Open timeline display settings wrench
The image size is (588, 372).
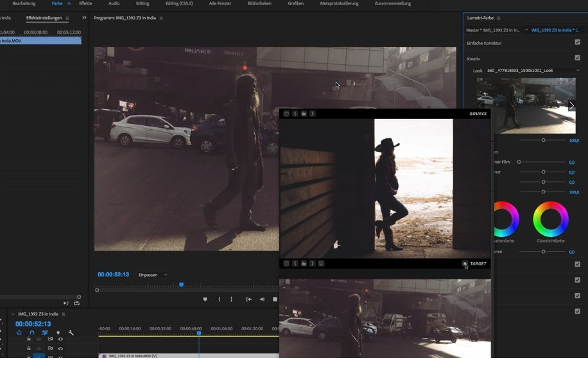click(71, 333)
